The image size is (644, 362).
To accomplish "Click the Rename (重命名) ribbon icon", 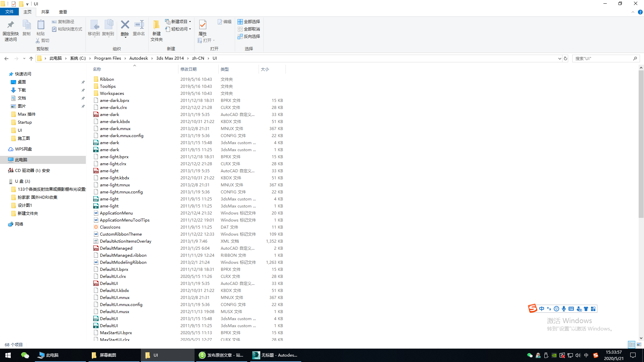I will pos(139,25).
